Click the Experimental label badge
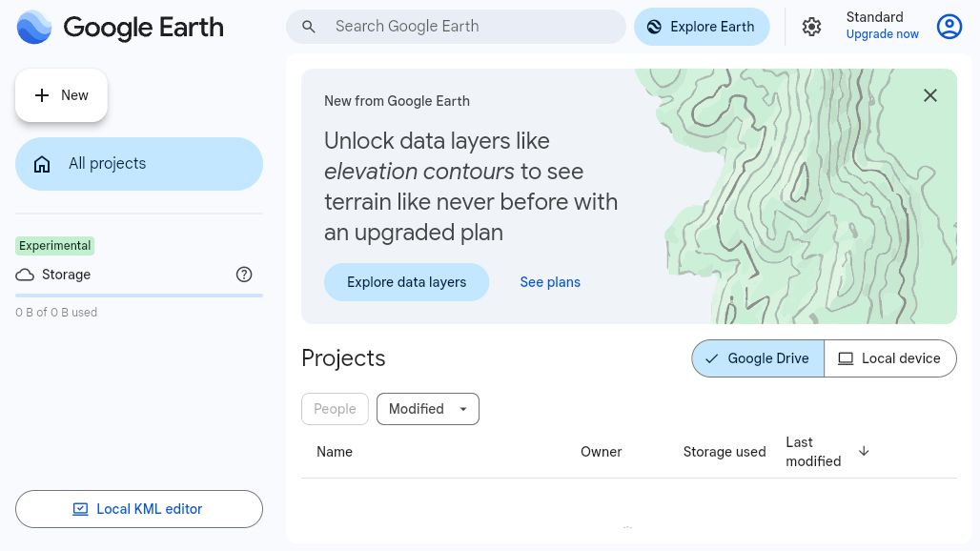 [x=55, y=246]
